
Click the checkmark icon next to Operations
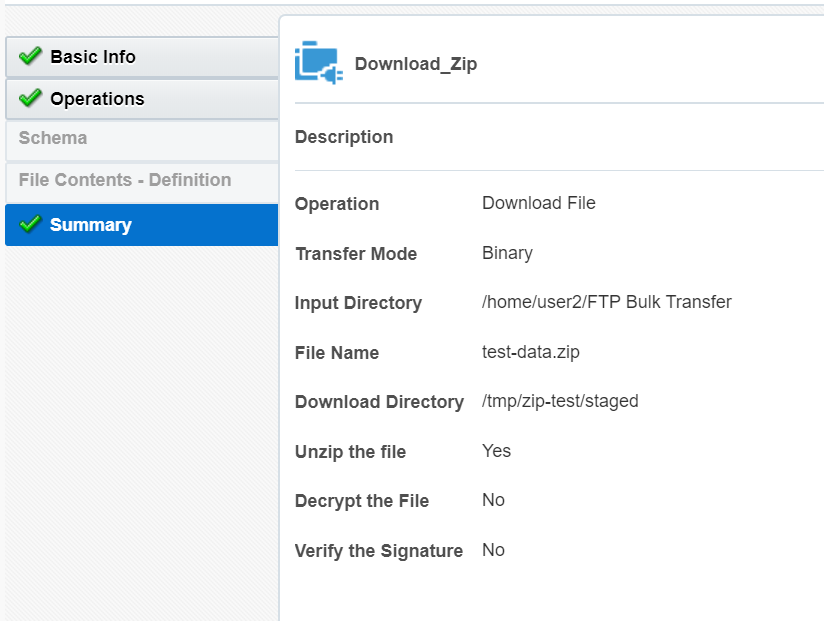point(28,98)
